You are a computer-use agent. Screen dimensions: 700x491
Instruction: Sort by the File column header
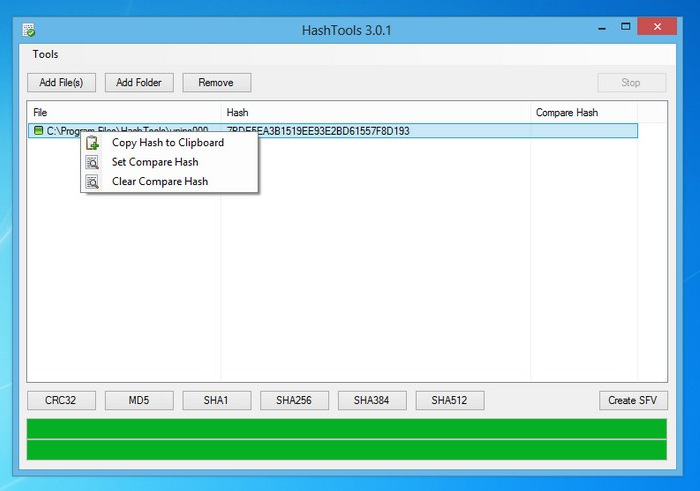pos(124,112)
